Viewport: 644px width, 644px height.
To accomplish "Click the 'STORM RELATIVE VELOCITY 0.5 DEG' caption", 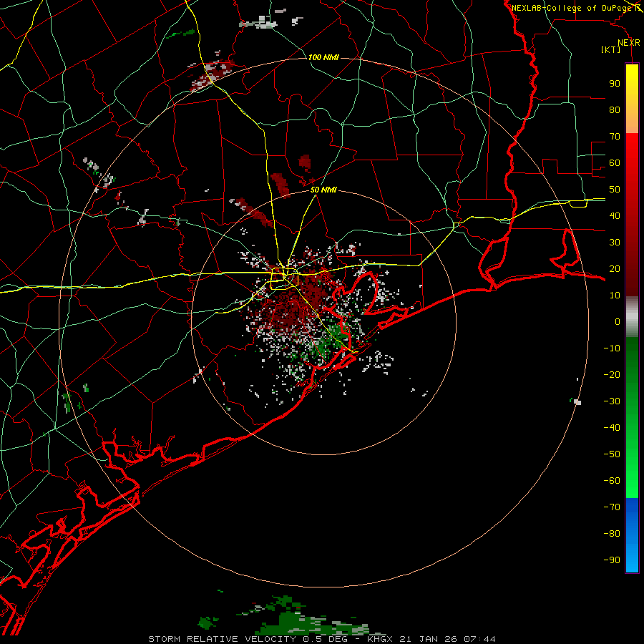I will click(x=248, y=639).
